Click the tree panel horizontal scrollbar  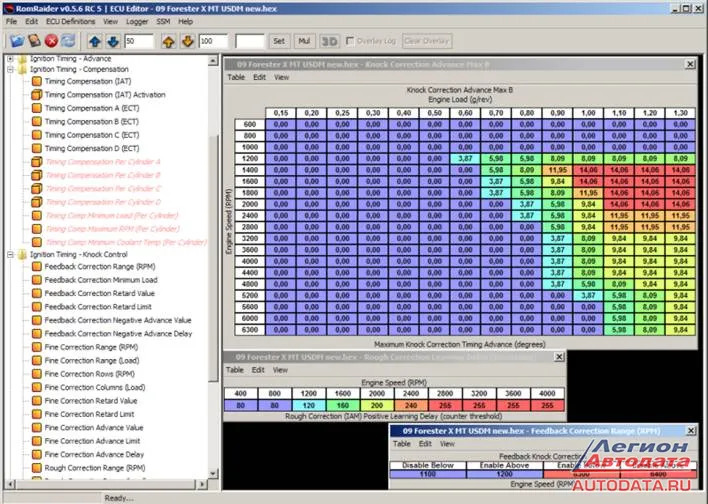tap(107, 484)
